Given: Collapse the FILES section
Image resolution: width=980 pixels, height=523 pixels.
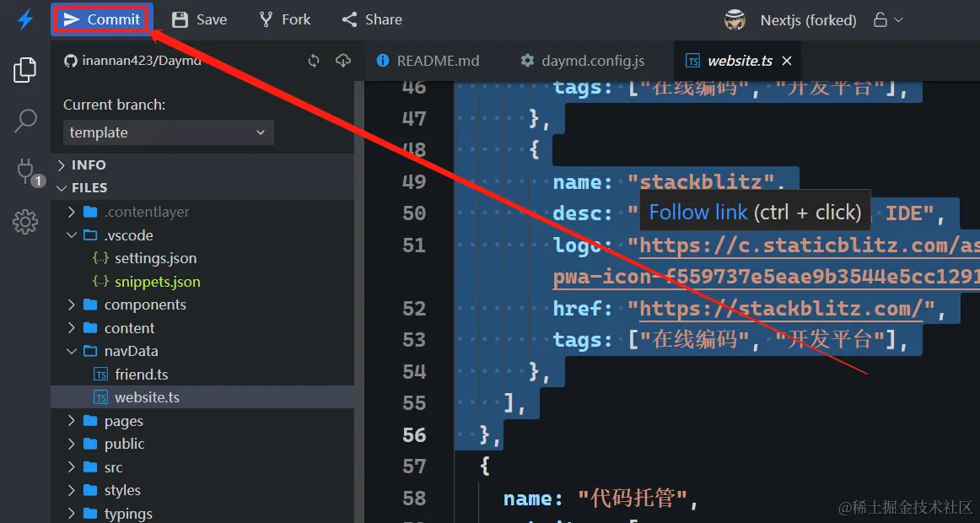Looking at the screenshot, I should pos(202,187).
